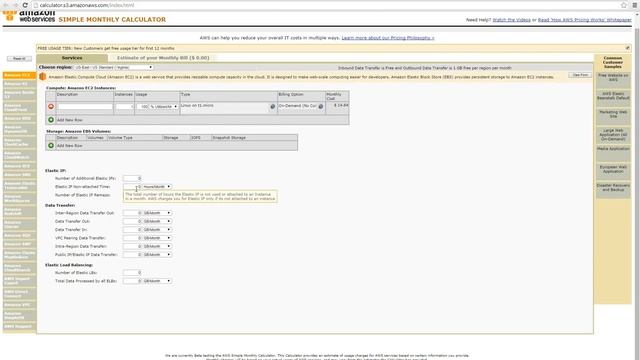
Task: Click the EC2 Usage value field
Action: (x=142, y=107)
